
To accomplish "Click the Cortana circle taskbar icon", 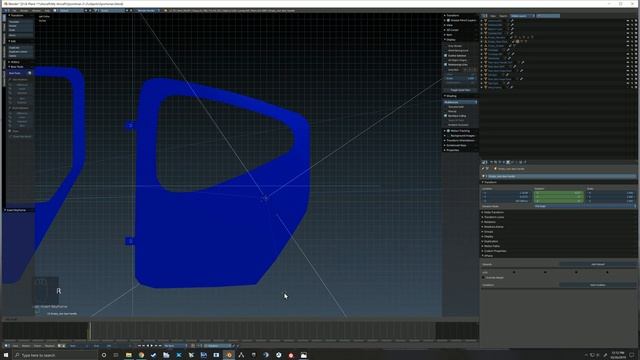I will point(104,355).
